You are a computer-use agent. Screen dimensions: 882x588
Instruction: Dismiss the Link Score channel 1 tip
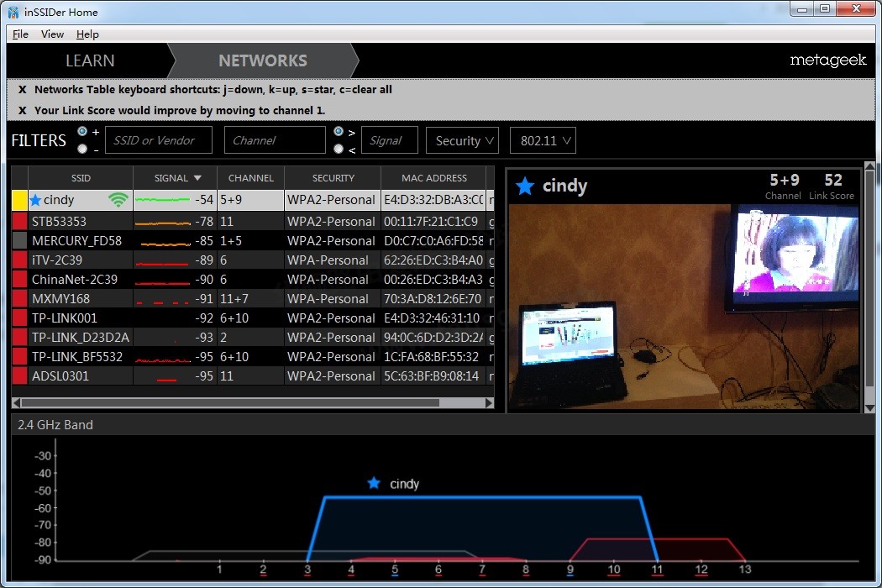[x=23, y=110]
